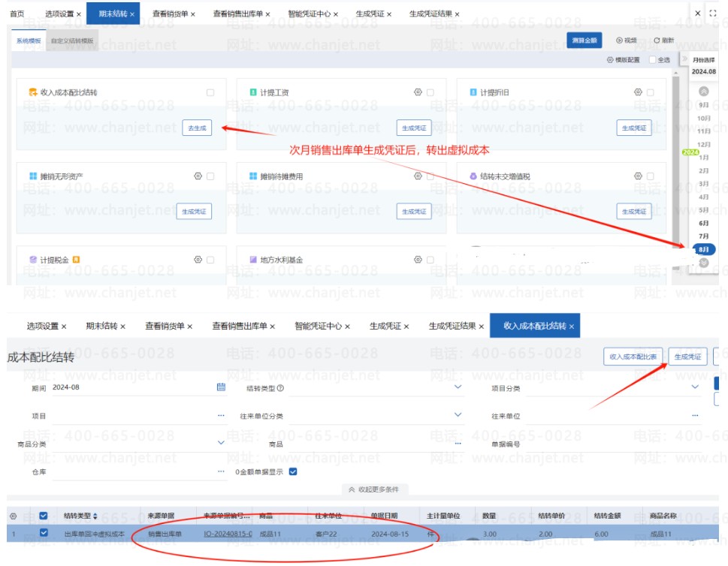Click the 单据编号 input field
This screenshot has height=566, width=728.
coord(613,444)
